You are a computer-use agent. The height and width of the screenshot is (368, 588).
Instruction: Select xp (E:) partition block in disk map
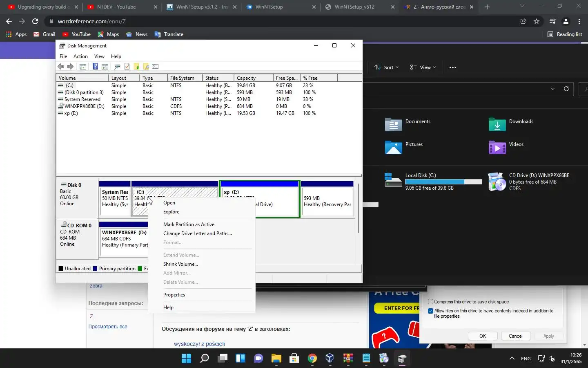(260, 199)
